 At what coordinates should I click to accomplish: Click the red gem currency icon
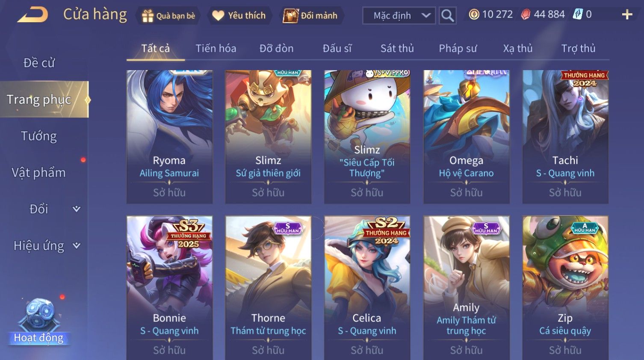526,15
